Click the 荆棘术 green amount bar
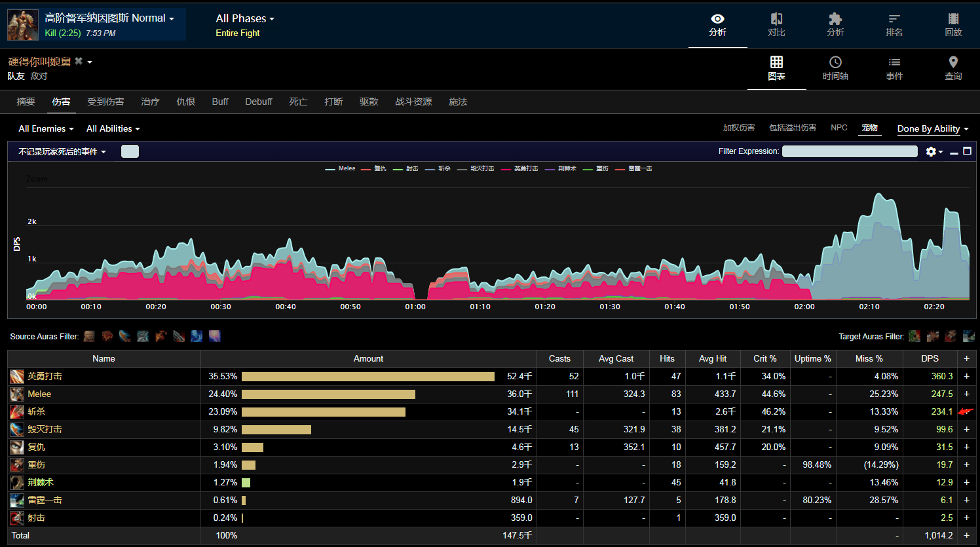The width and height of the screenshot is (980, 547). pyautogui.click(x=246, y=483)
